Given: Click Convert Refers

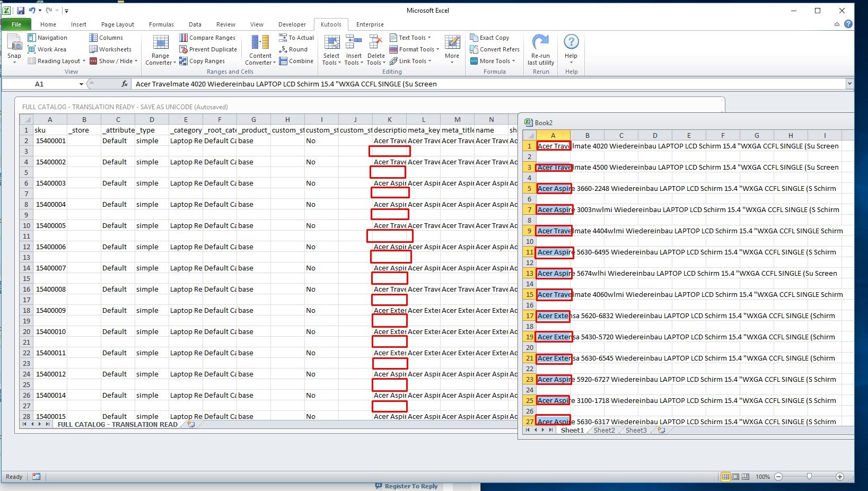Looking at the screenshot, I should point(495,49).
